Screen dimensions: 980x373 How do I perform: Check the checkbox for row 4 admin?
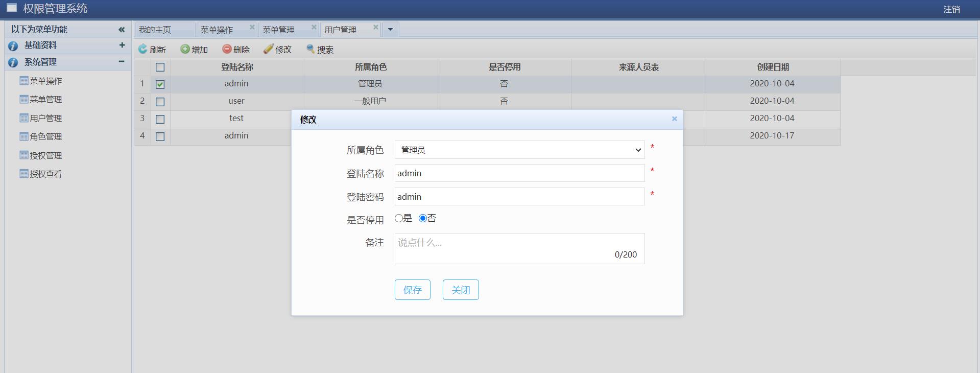(x=160, y=136)
